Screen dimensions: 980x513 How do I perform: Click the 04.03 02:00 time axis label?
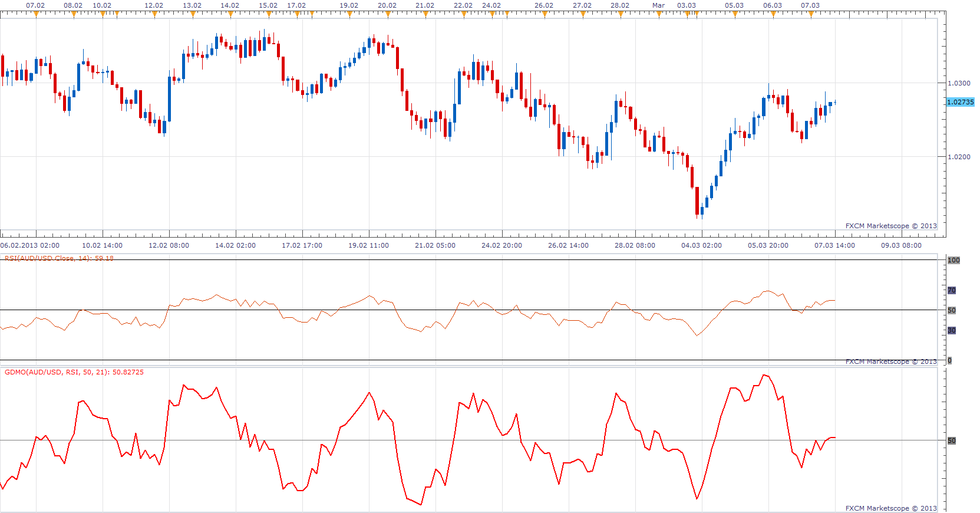[x=701, y=245]
